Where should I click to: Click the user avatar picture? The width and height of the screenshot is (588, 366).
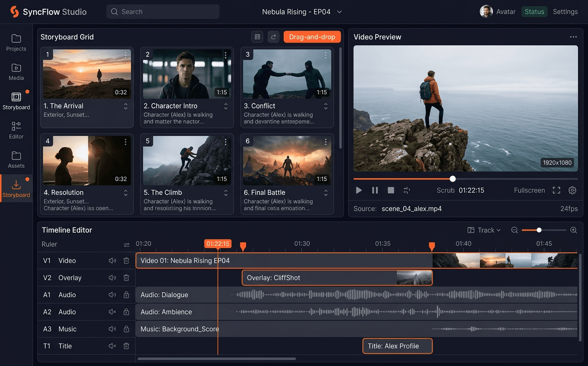point(486,12)
